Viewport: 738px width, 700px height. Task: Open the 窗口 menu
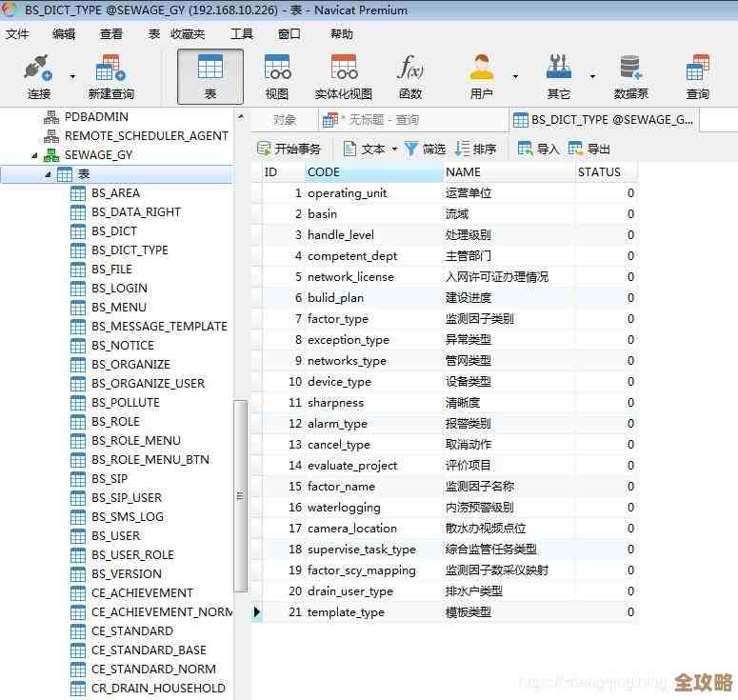click(x=289, y=34)
